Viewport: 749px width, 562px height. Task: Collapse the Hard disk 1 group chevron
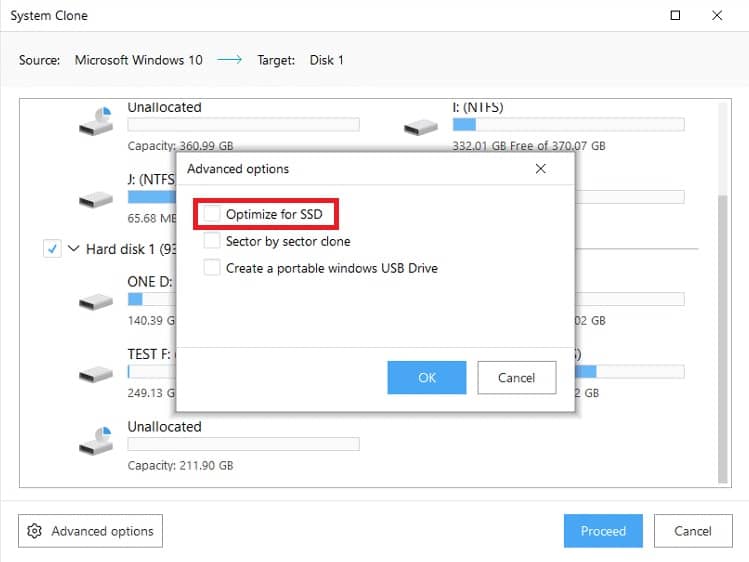tap(73, 248)
